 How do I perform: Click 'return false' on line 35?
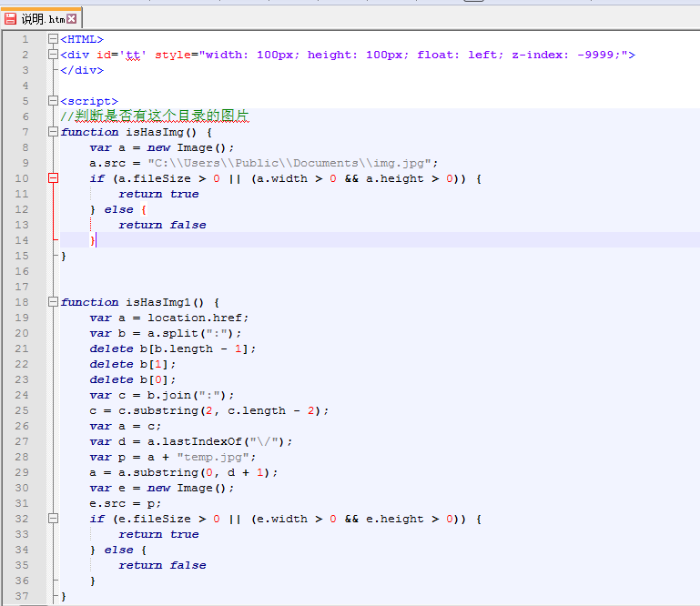pos(162,565)
